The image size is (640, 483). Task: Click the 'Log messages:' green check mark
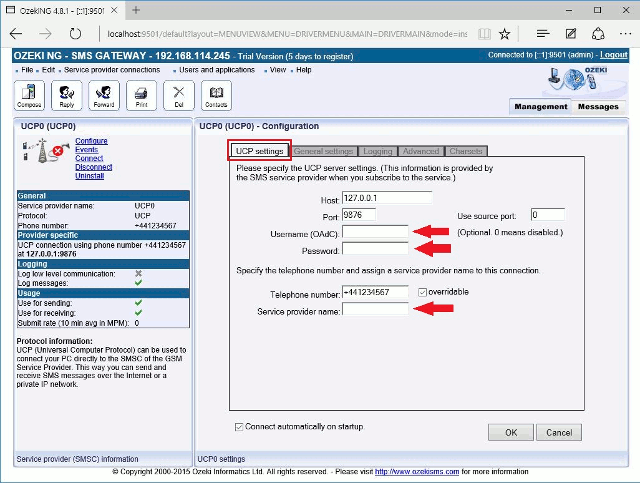138,283
